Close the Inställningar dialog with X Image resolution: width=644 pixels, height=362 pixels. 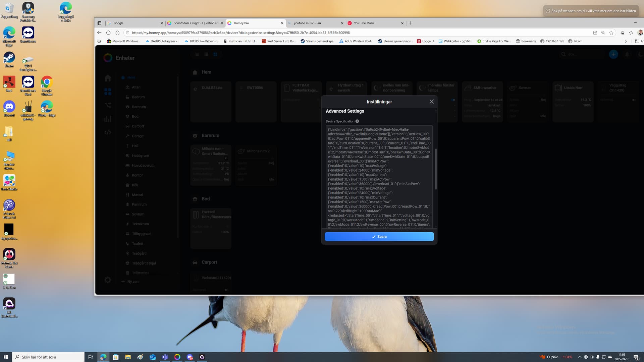coord(431,102)
